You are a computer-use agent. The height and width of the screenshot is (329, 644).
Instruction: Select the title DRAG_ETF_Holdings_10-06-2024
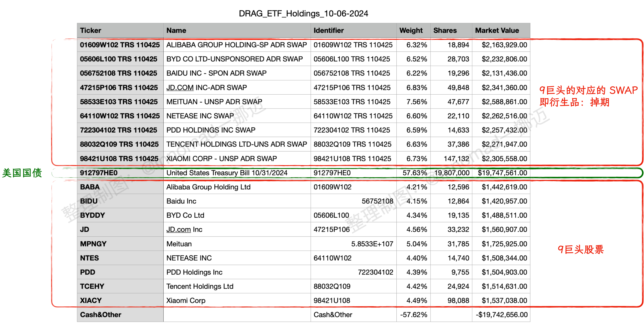(304, 14)
